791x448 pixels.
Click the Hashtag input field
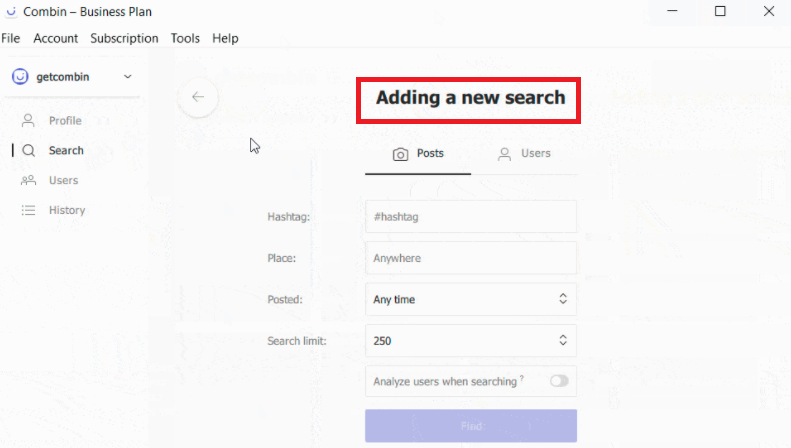[x=471, y=216]
